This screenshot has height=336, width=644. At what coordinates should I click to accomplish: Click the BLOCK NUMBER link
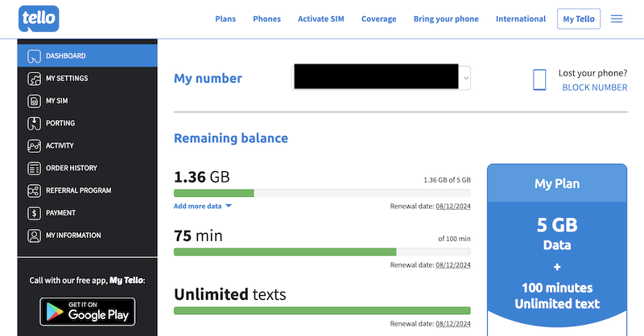[594, 88]
